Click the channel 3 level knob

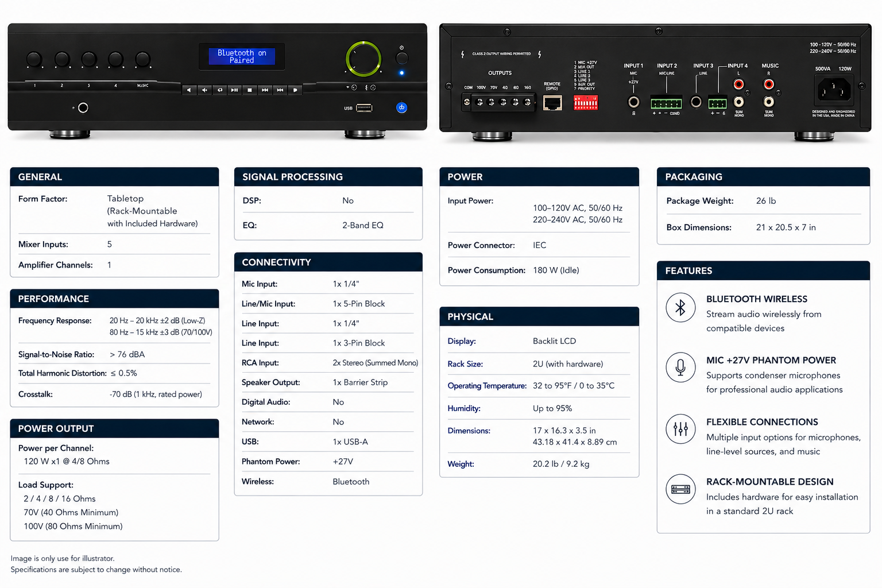point(88,59)
